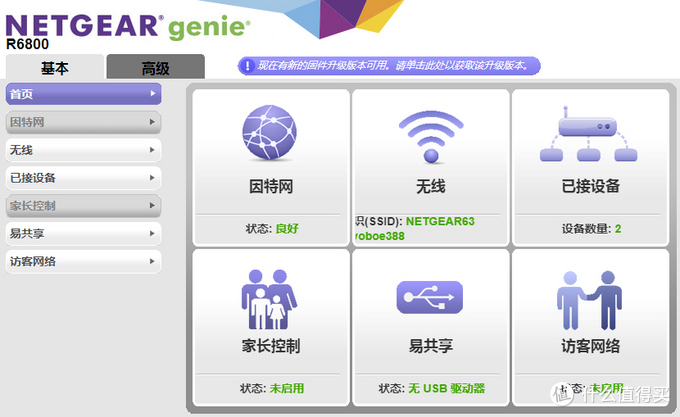680x417 pixels.
Task: Click the 设备数量: 2 status
Action: click(x=591, y=228)
